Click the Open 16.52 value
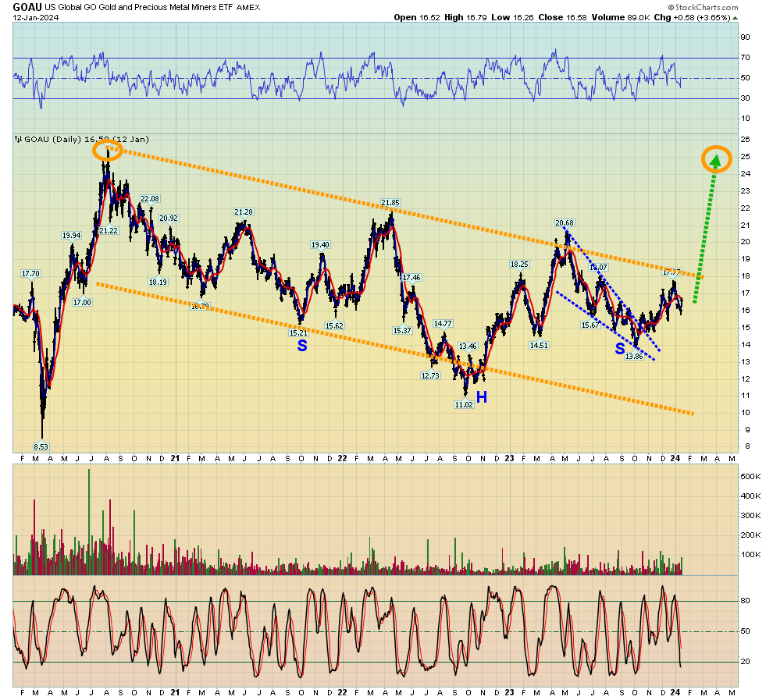 (417, 18)
